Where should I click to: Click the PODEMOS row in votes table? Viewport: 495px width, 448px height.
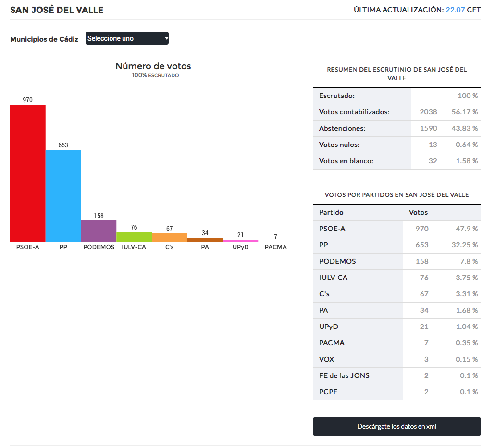[396, 261]
